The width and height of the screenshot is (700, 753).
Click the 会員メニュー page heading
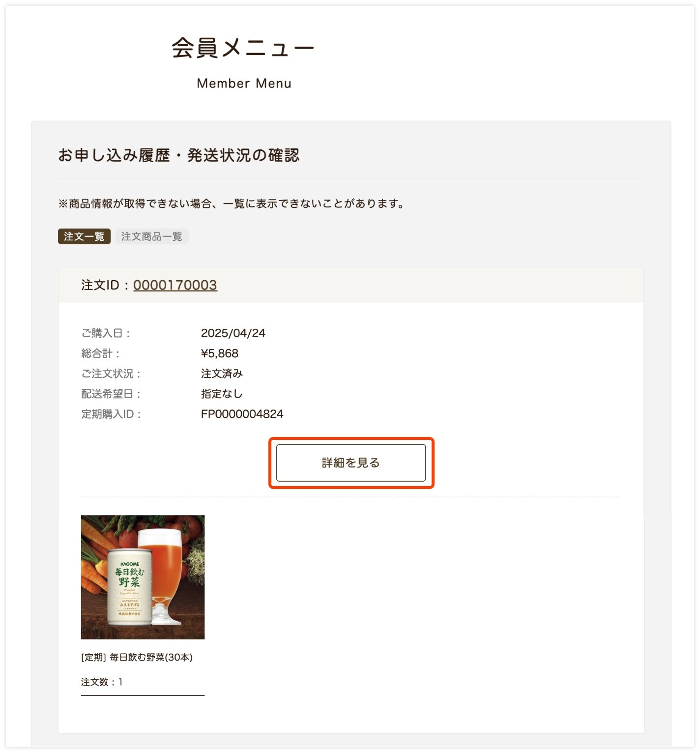coord(243,48)
